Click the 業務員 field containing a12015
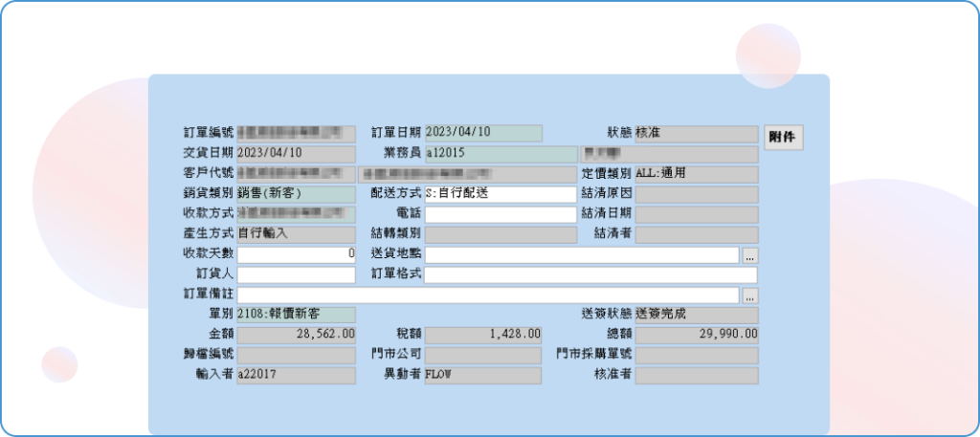 click(500, 154)
